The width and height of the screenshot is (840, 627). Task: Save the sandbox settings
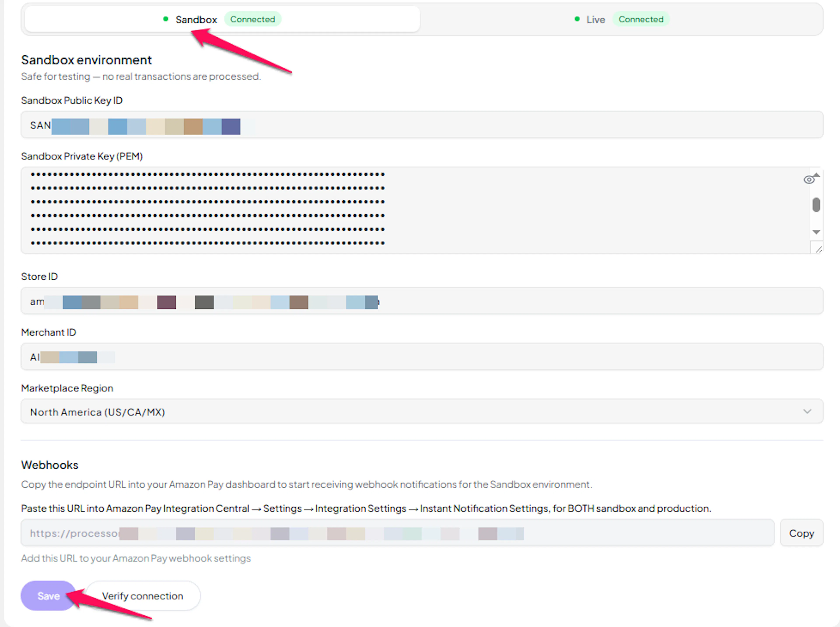click(49, 596)
